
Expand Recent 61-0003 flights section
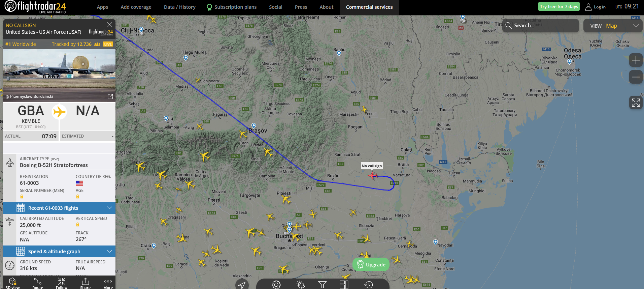pyautogui.click(x=59, y=208)
